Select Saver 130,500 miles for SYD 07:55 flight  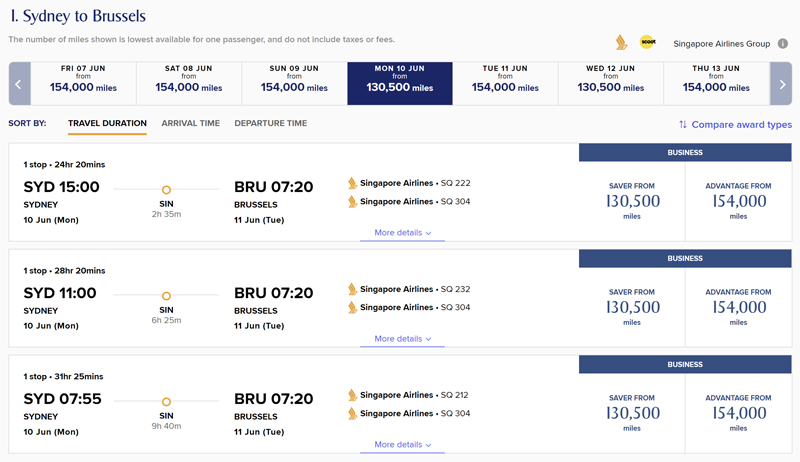point(632,413)
